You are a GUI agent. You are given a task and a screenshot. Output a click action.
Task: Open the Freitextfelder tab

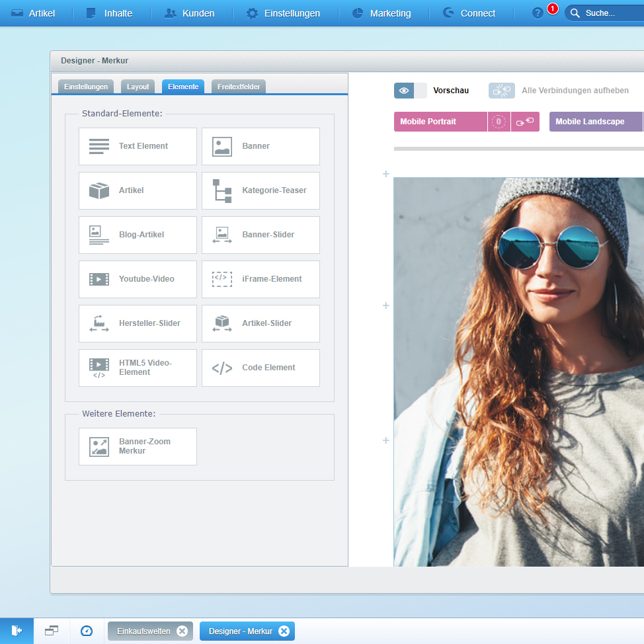click(x=239, y=87)
